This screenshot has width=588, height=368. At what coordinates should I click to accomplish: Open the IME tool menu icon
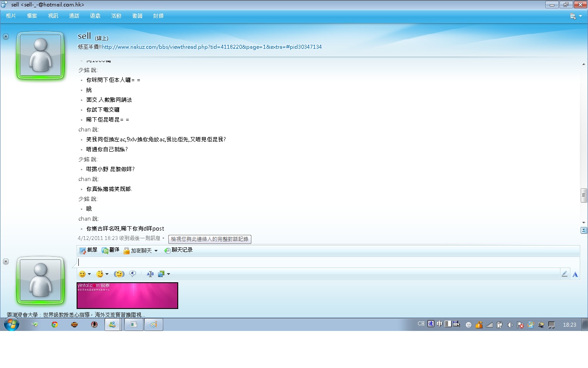point(457,324)
